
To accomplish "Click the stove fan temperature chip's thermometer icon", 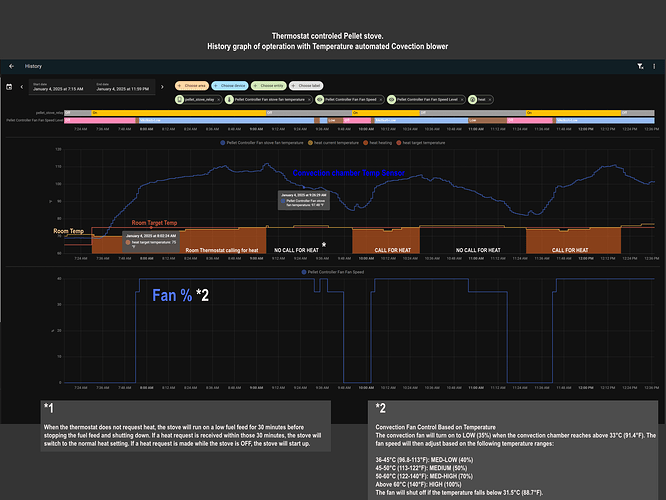I will click(x=229, y=99).
